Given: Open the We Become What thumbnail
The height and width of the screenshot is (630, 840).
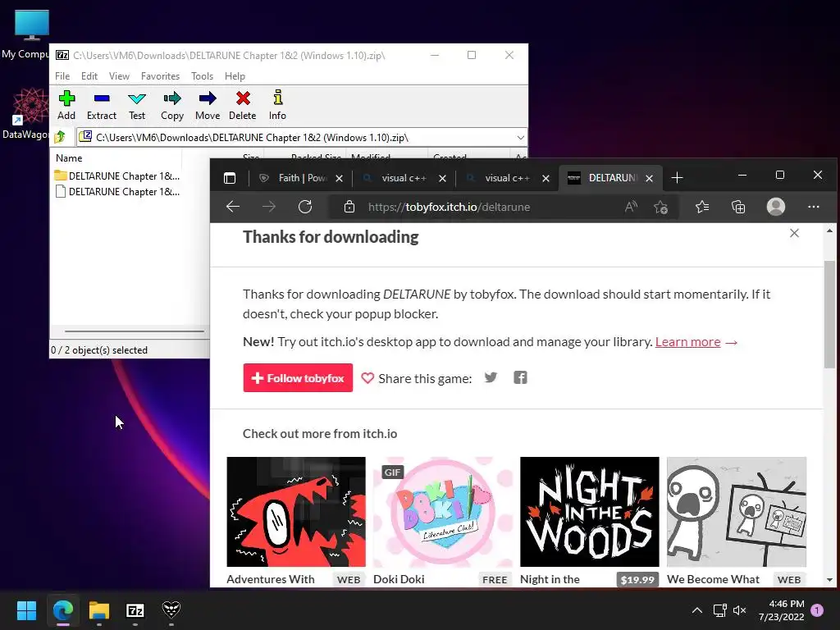Looking at the screenshot, I should pos(737,512).
